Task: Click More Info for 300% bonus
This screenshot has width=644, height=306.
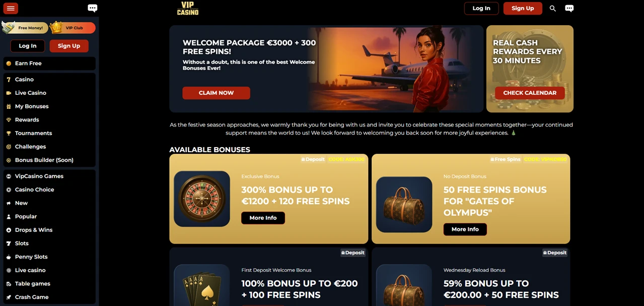Action: [263, 218]
